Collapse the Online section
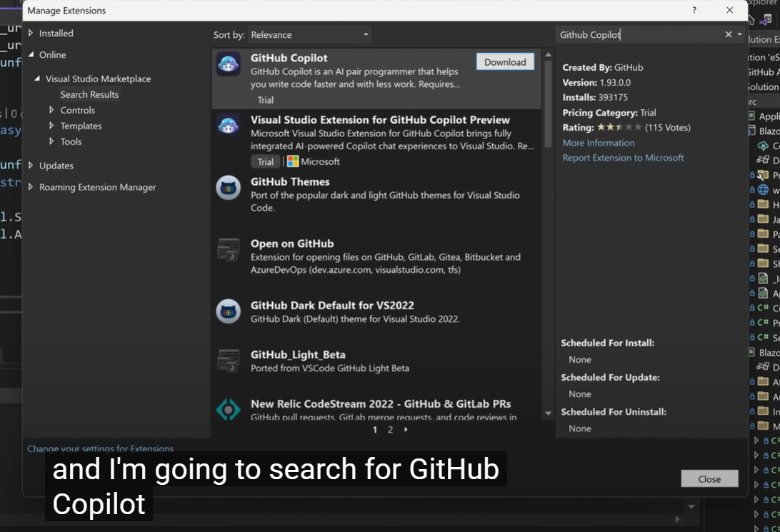The width and height of the screenshot is (780, 532). pos(31,54)
